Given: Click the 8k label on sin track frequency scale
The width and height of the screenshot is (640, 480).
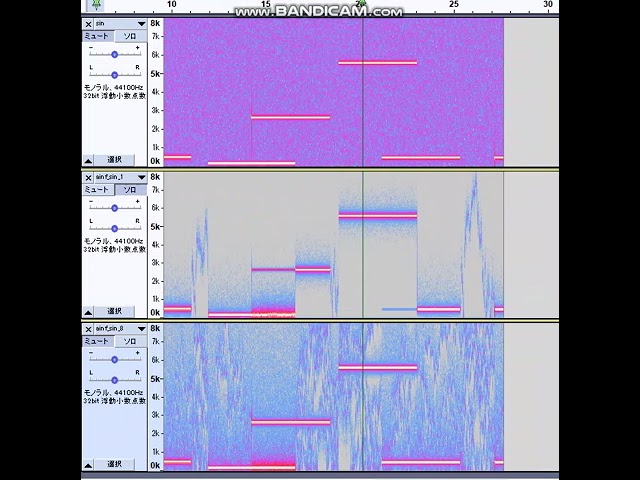Looking at the screenshot, I should click(155, 23).
